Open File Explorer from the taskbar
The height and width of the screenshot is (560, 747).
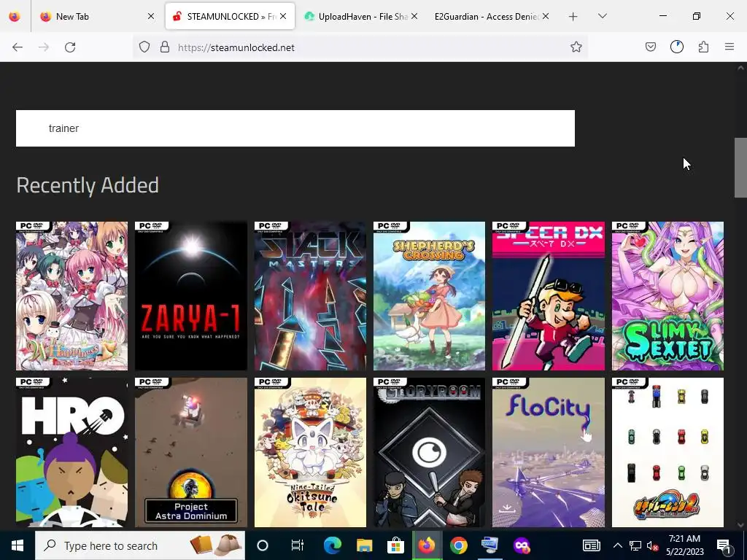365,545
